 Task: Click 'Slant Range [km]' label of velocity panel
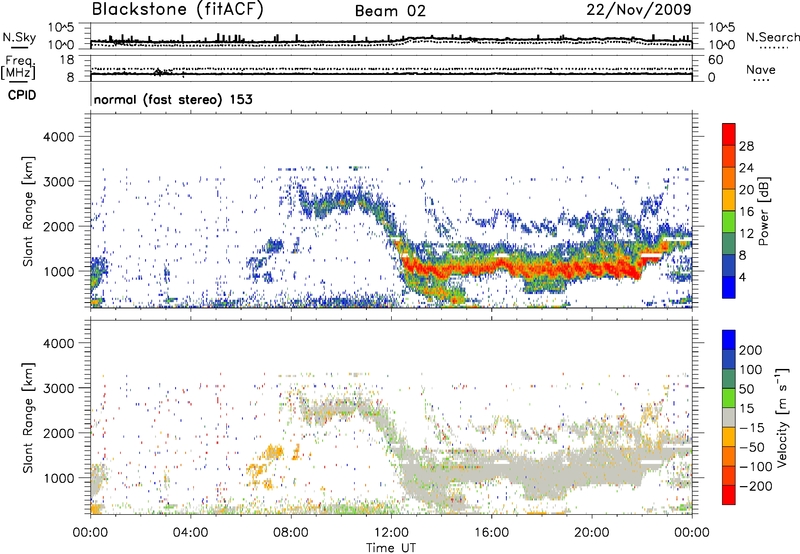click(28, 417)
